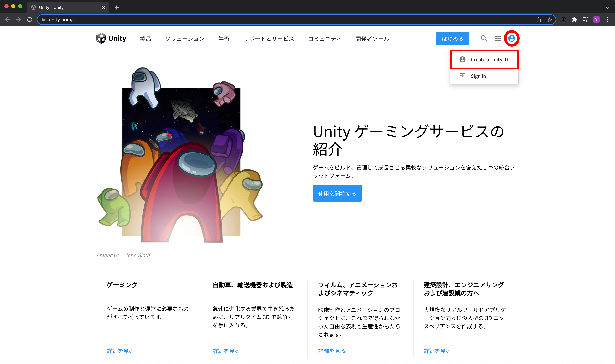Screen dimensions: 615x364
Task: Click the Unity logo in header
Action: coord(111,38)
